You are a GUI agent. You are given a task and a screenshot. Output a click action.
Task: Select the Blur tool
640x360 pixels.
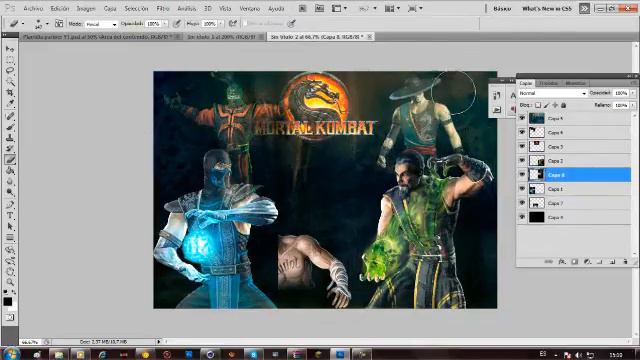pos(10,182)
